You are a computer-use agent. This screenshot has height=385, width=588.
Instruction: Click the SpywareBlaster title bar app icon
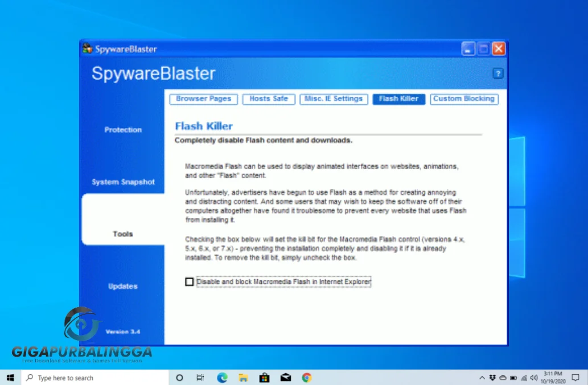[88, 48]
